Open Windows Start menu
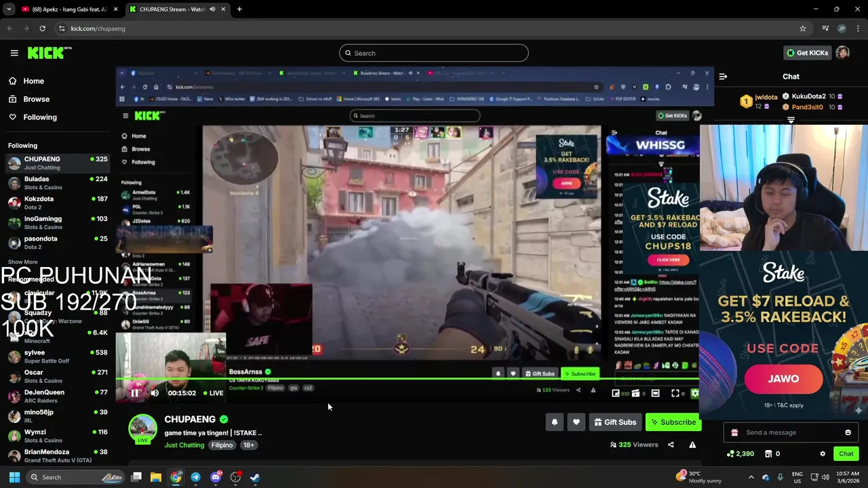868x488 pixels. click(14, 477)
